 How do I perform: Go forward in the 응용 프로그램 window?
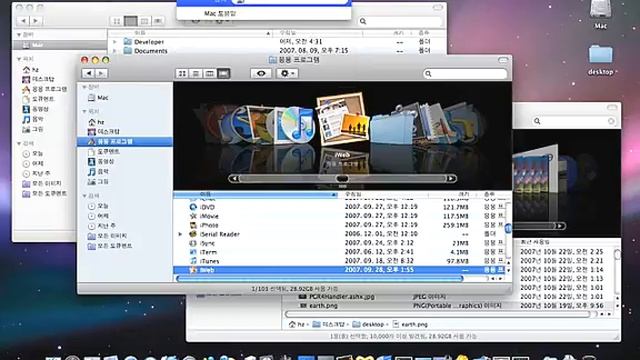point(101,73)
